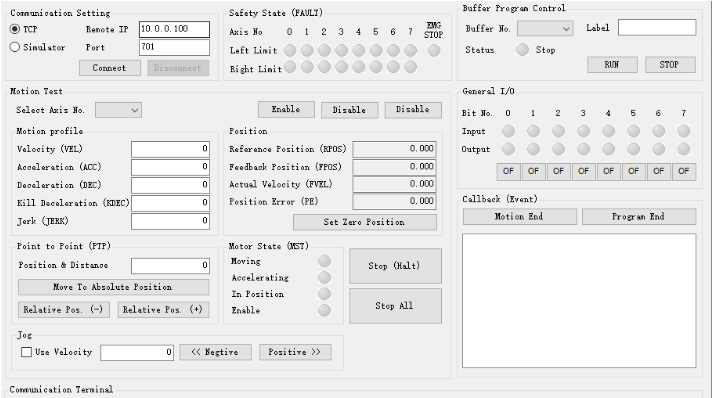Click the << Negtive jog button
Image resolution: width=726 pixels, height=398 pixels.
coord(215,352)
